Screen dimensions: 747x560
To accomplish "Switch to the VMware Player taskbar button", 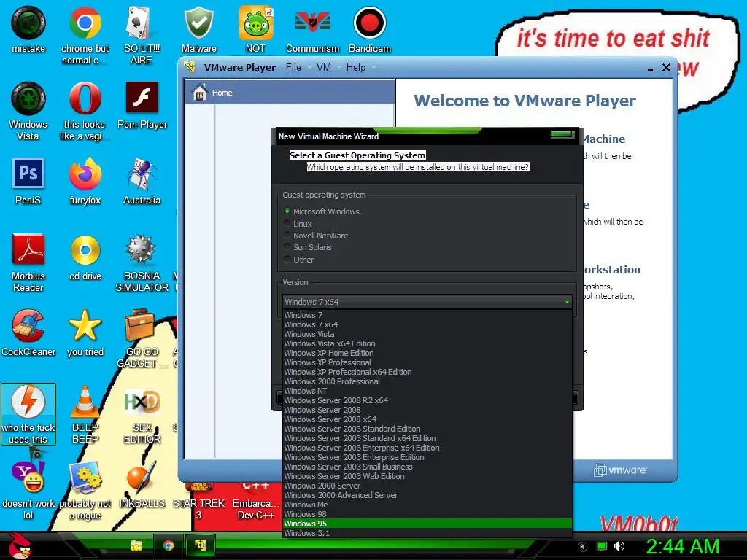I will [x=201, y=545].
